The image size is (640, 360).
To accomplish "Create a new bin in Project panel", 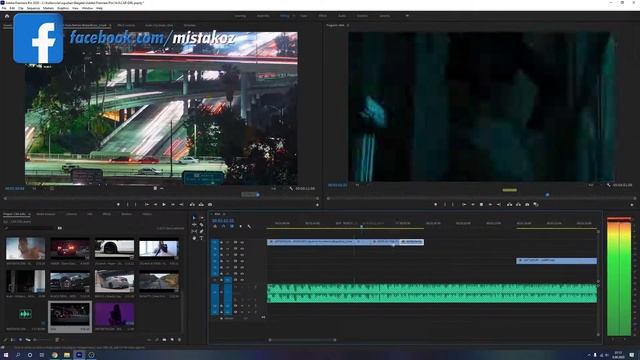I will [x=164, y=340].
